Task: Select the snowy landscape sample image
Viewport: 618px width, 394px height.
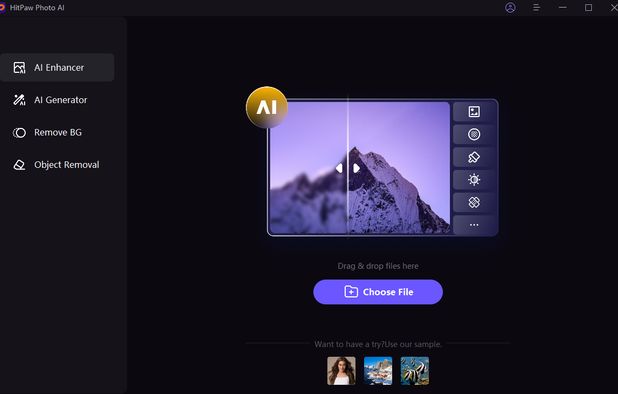Action: coord(378,371)
